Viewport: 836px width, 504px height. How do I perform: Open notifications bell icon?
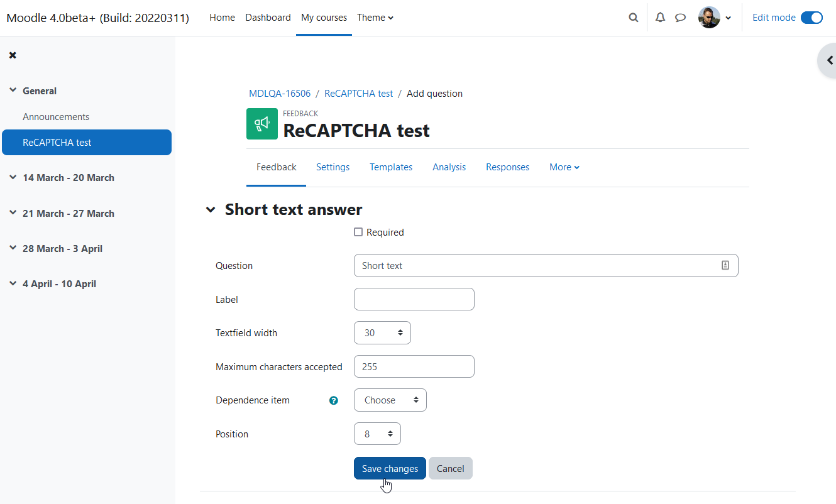point(660,18)
